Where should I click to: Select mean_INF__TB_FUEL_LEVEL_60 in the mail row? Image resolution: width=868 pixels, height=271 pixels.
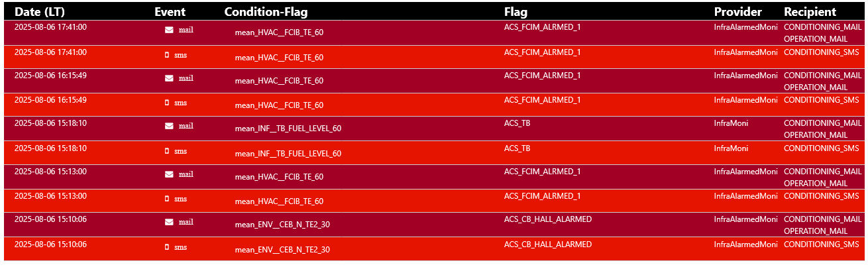coord(288,129)
